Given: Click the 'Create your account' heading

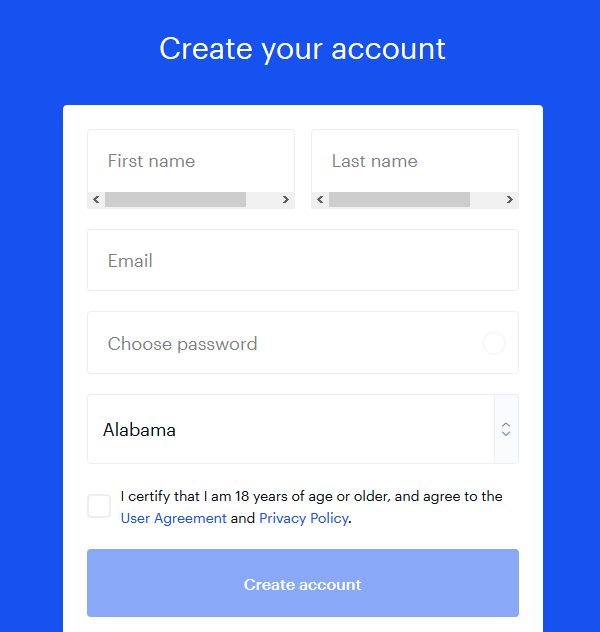Looking at the screenshot, I should pos(303,49).
